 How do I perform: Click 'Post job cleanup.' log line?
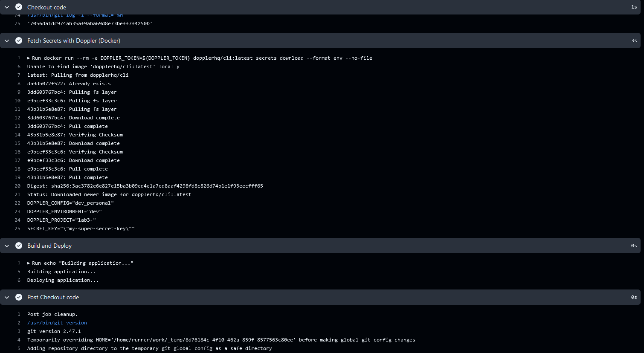tap(52, 314)
